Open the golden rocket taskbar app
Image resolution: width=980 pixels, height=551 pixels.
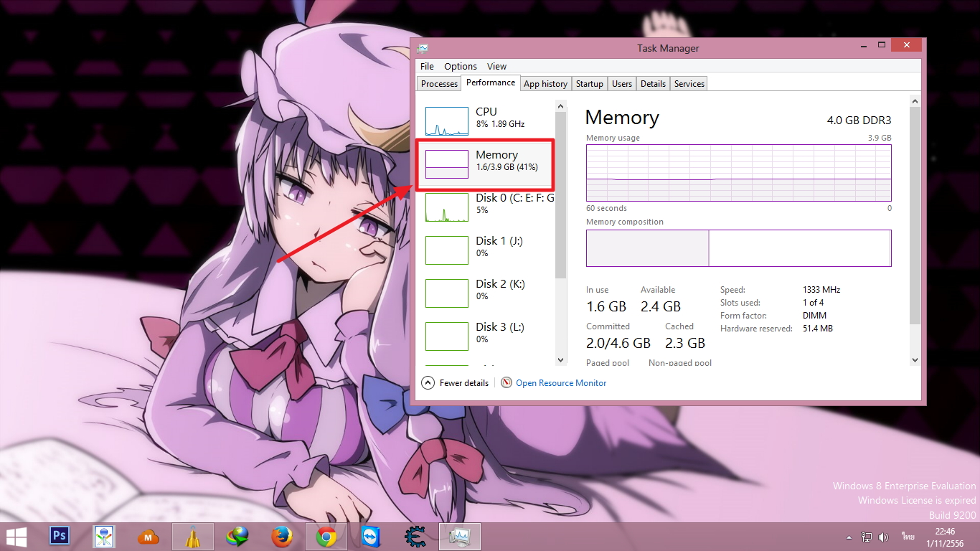(x=193, y=537)
